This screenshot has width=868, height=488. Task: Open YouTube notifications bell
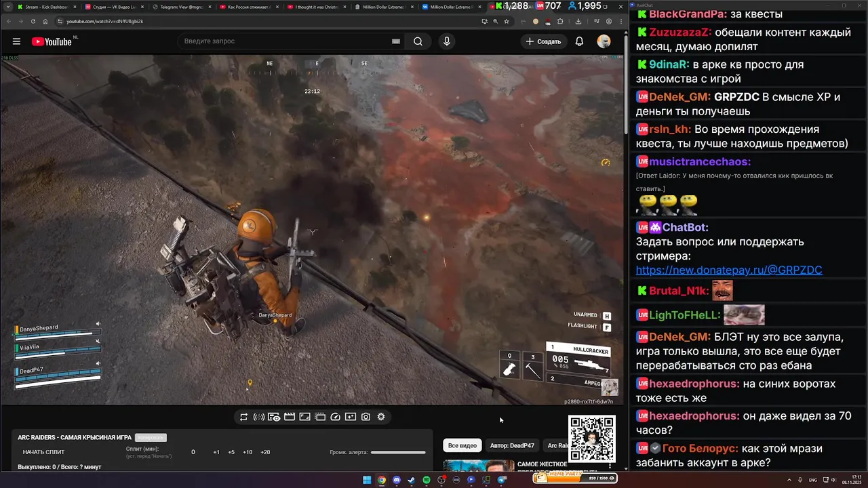579,41
